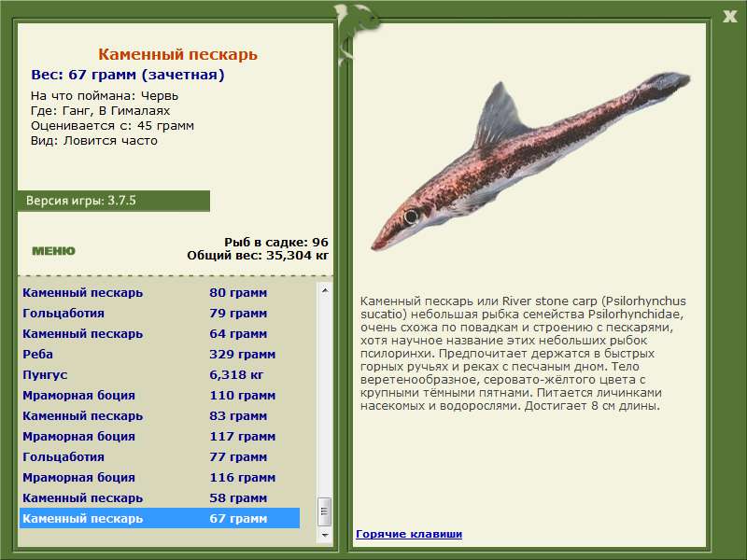Click the Рыб в садке: 96 text
747x560 pixels.
pyautogui.click(x=276, y=242)
